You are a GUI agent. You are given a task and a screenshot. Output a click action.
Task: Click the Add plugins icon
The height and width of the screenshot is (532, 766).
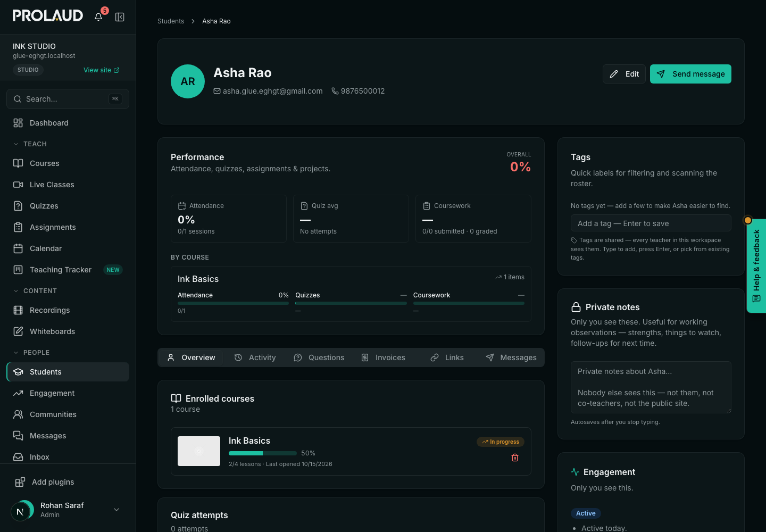coord(20,482)
